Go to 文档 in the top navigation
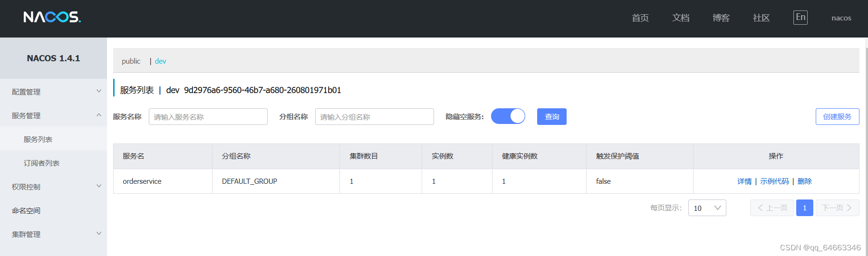The image size is (868, 256). (681, 18)
